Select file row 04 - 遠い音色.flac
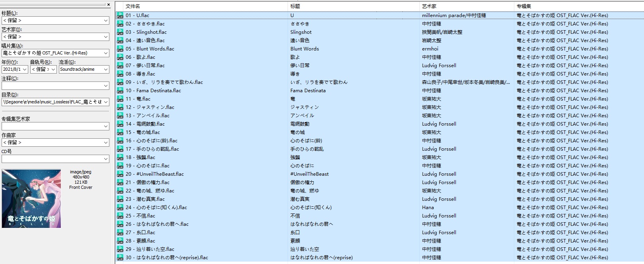Image resolution: width=644 pixels, height=264 pixels. [379, 41]
